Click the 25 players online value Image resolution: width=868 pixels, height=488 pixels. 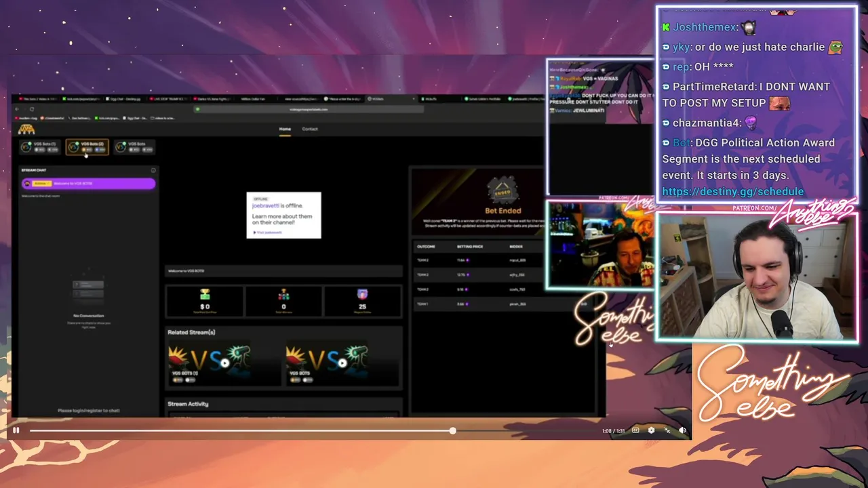tap(362, 307)
